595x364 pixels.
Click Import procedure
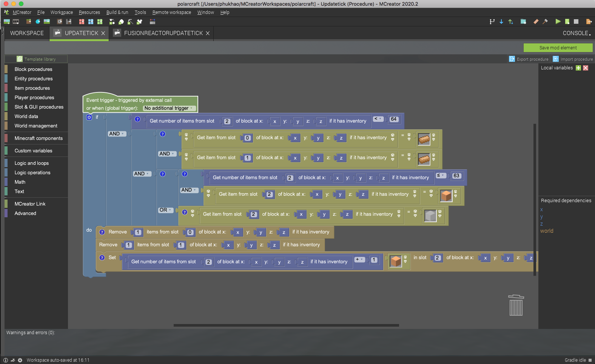pos(573,59)
